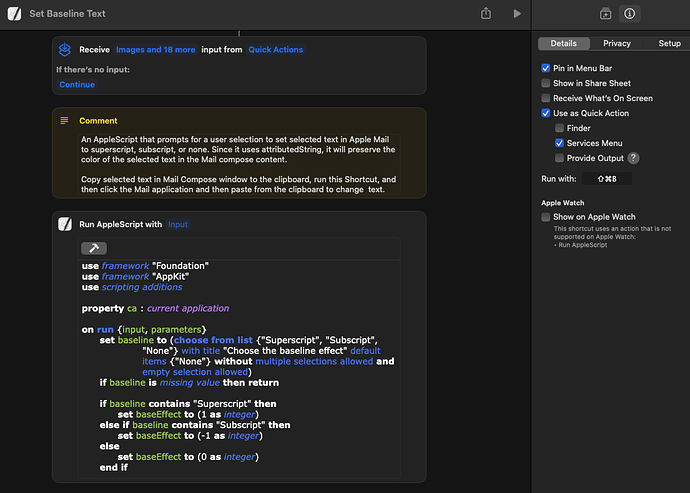
Task: Enable Receive What's On Screen
Action: [x=546, y=98]
